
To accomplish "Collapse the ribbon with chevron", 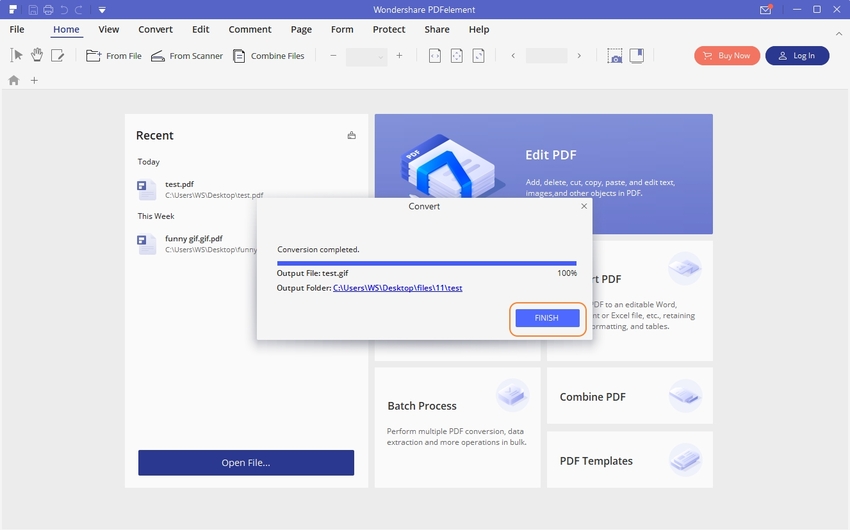I will click(x=839, y=34).
